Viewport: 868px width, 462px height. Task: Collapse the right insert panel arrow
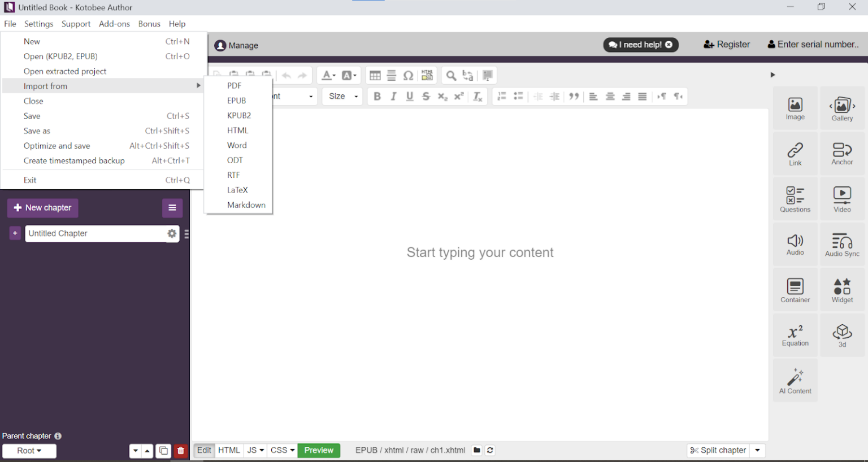[x=772, y=75]
